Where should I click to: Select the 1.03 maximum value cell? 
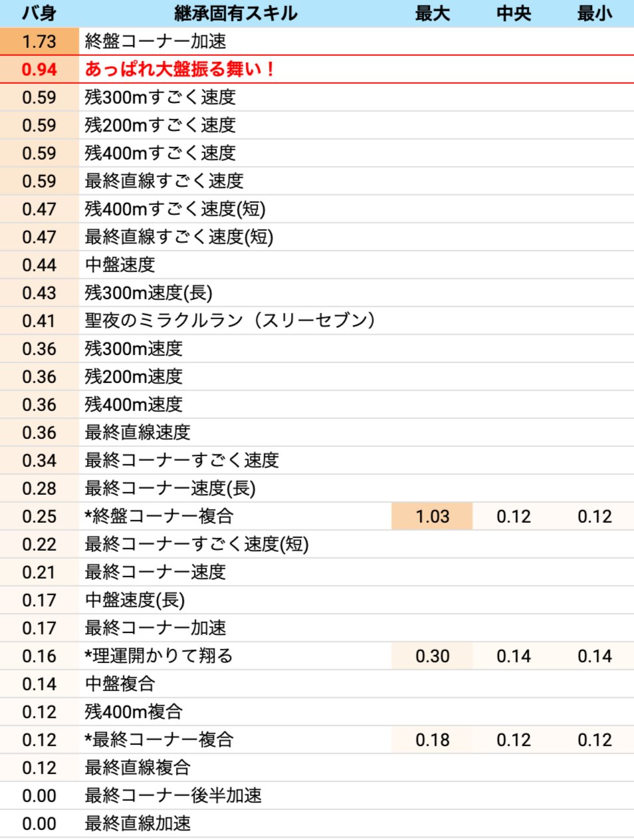tap(432, 516)
